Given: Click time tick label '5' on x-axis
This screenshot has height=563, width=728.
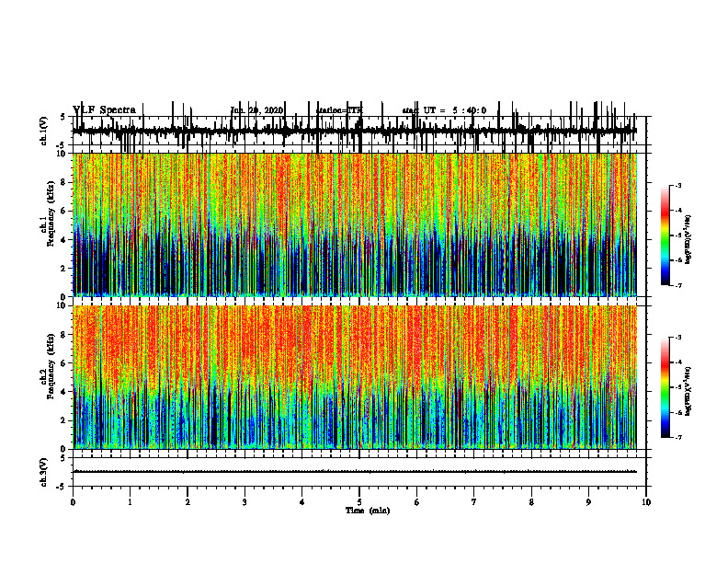Looking at the screenshot, I should click(x=359, y=502).
